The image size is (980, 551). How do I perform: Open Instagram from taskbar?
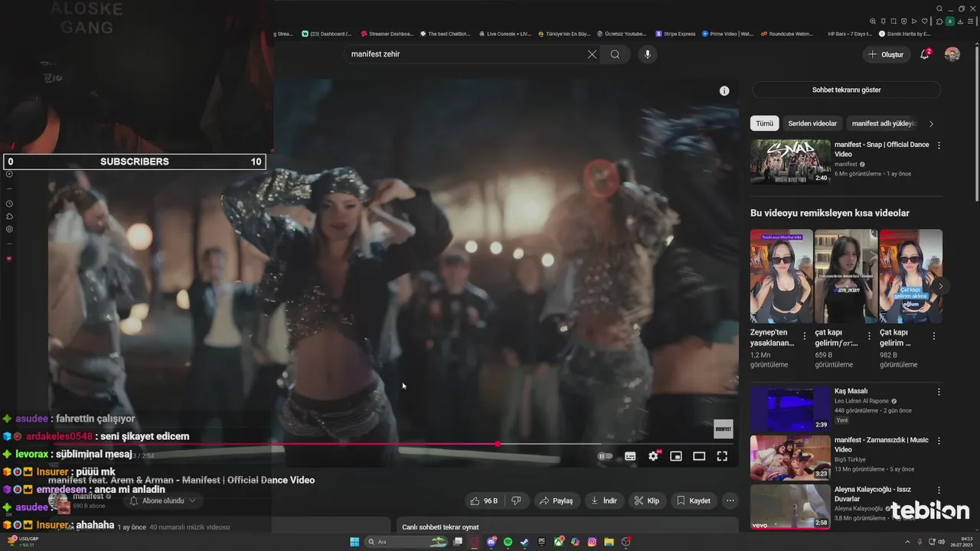click(x=592, y=542)
